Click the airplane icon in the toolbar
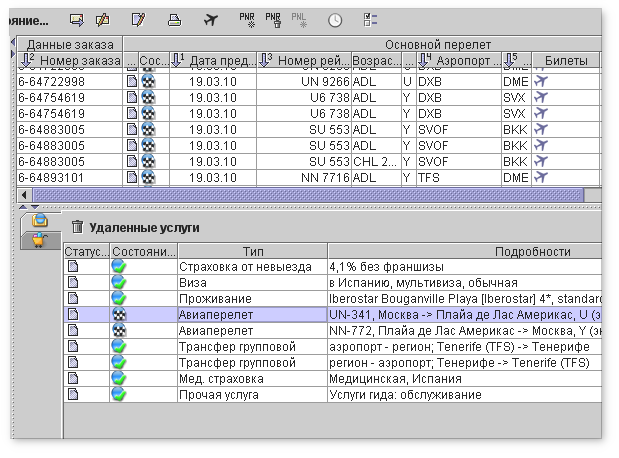 coord(211,19)
